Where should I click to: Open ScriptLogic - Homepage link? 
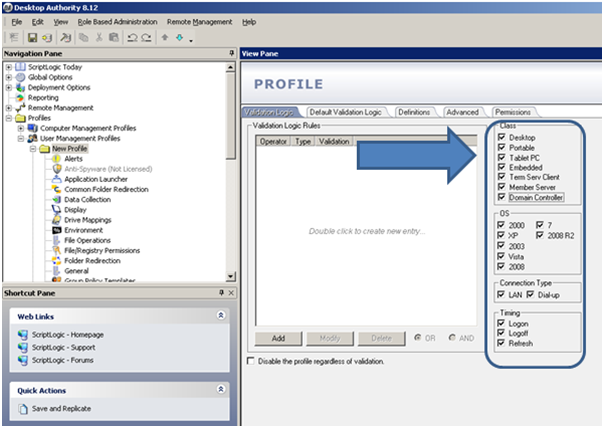pos(68,335)
